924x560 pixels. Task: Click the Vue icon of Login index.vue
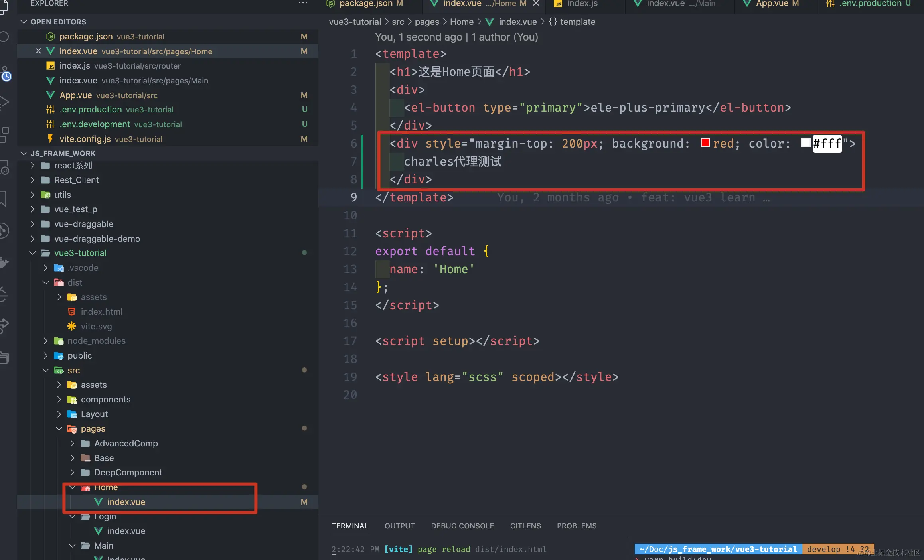[98, 531]
